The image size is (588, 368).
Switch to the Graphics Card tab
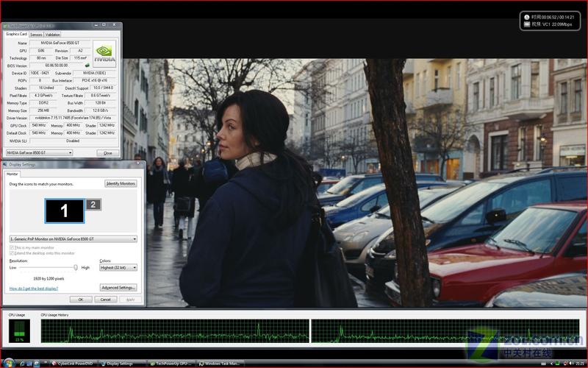tap(16, 34)
